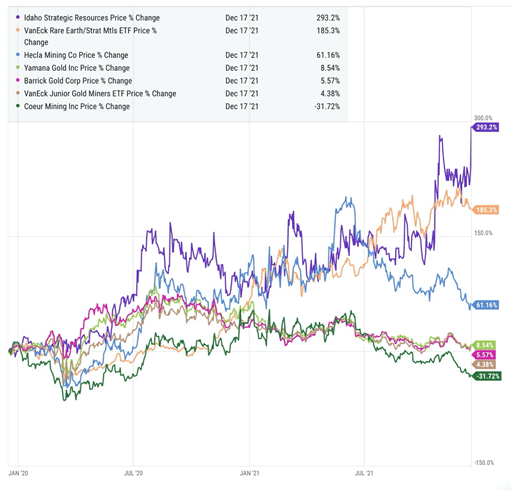511x490 pixels.
Task: Click the magenta 5.57% value tag
Action: tap(483, 355)
